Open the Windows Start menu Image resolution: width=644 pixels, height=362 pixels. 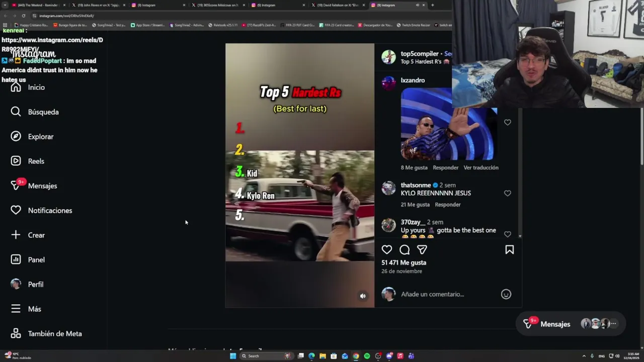click(x=233, y=356)
